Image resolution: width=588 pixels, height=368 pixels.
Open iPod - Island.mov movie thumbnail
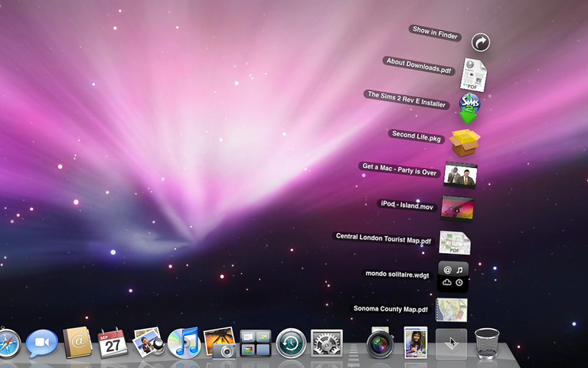coord(457,209)
